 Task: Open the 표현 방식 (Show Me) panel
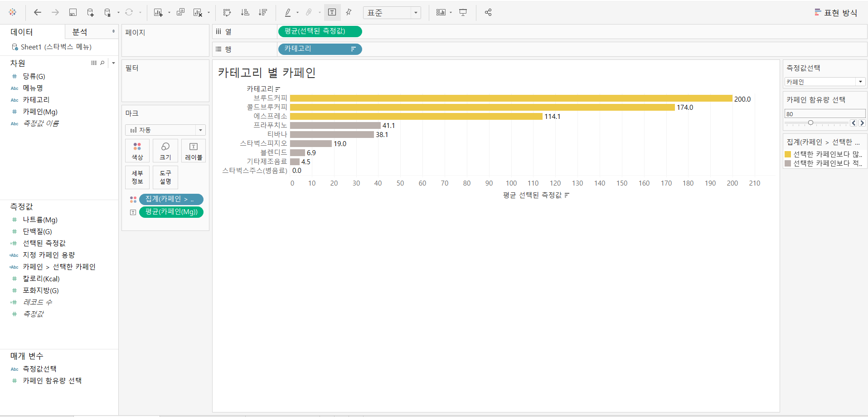coord(836,13)
